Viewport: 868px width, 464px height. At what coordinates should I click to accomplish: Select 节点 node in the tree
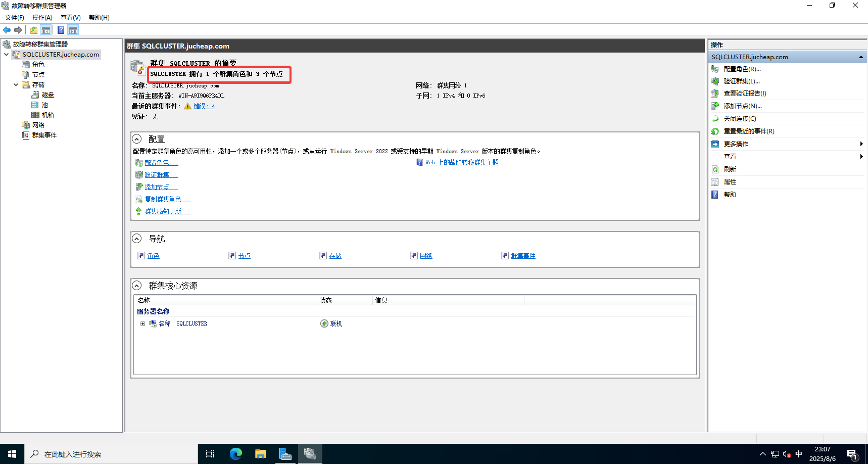pyautogui.click(x=38, y=74)
